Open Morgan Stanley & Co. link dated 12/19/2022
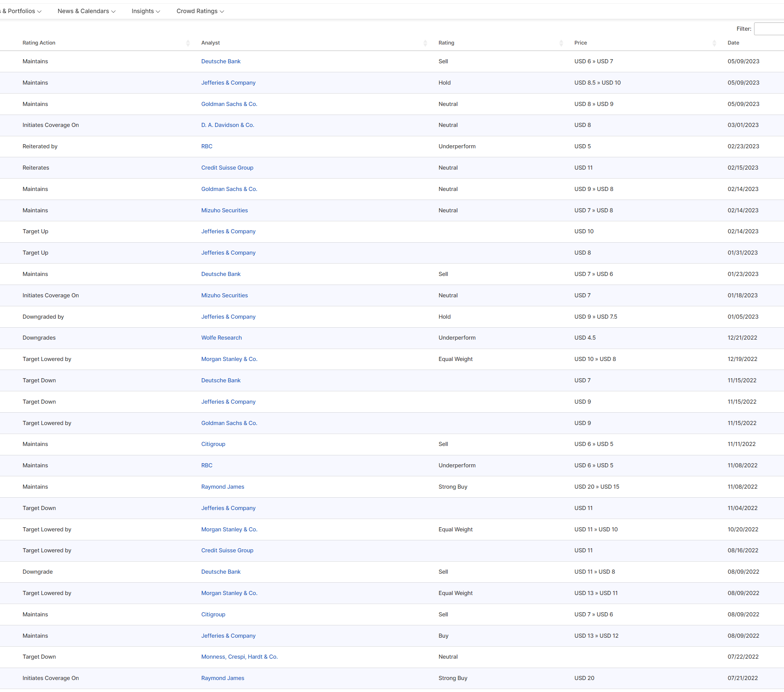 click(229, 359)
